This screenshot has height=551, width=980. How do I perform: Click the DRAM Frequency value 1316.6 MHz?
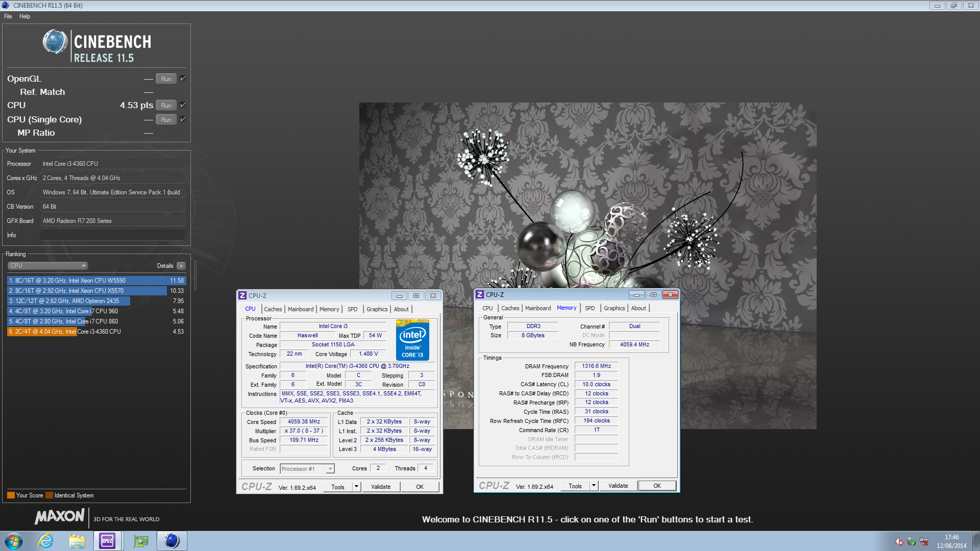point(596,366)
